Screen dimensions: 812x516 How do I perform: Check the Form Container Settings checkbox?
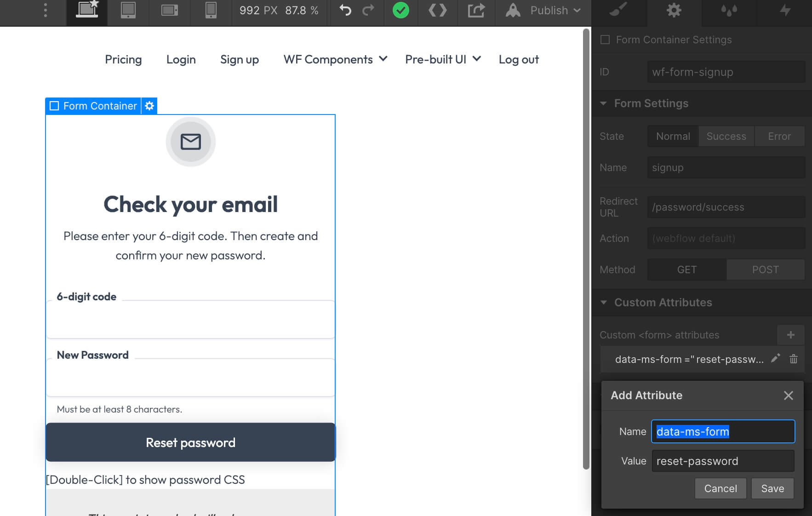tap(605, 40)
